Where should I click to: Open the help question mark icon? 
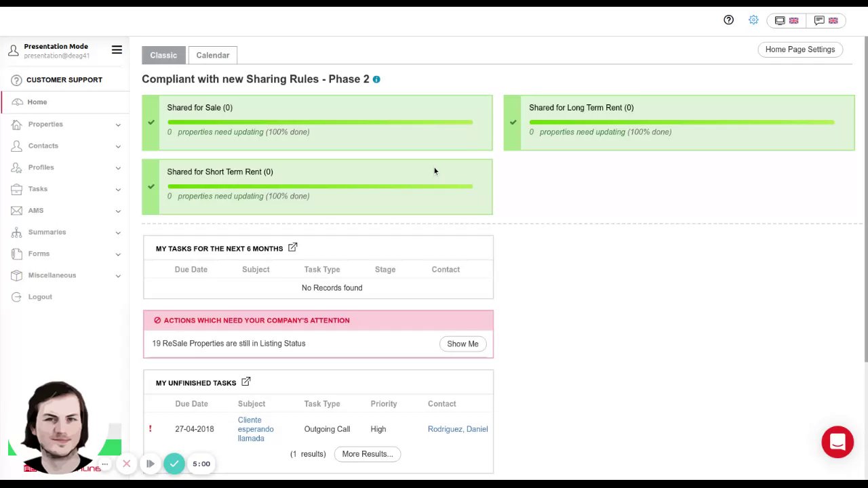pos(728,20)
